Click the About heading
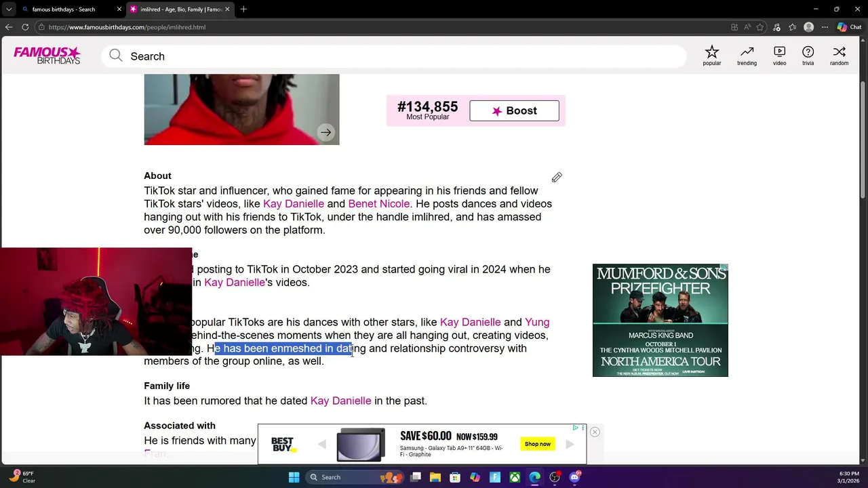This screenshot has height=488, width=868. tap(157, 176)
